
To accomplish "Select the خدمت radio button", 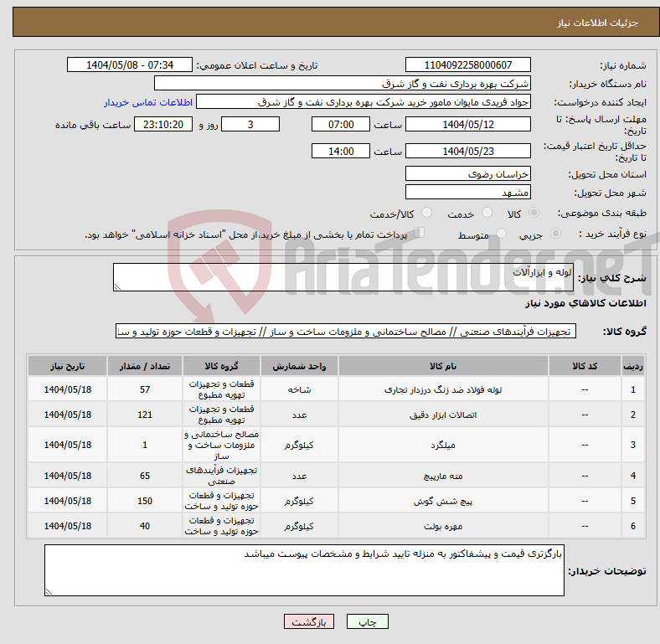I will [x=487, y=213].
